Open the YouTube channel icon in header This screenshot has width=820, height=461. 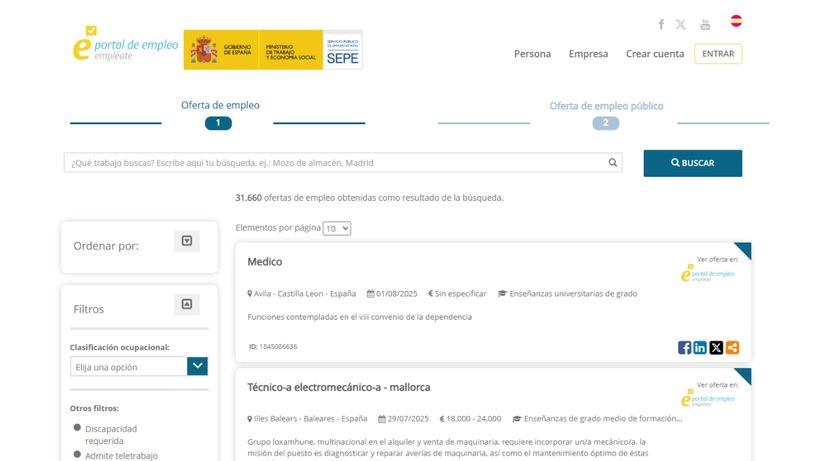point(705,24)
